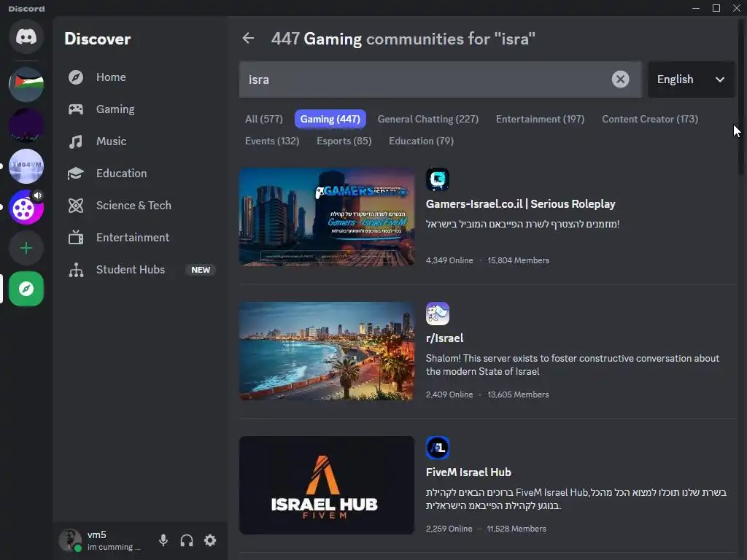This screenshot has width=747, height=560.
Task: Toggle microphone mute
Action: tap(163, 540)
